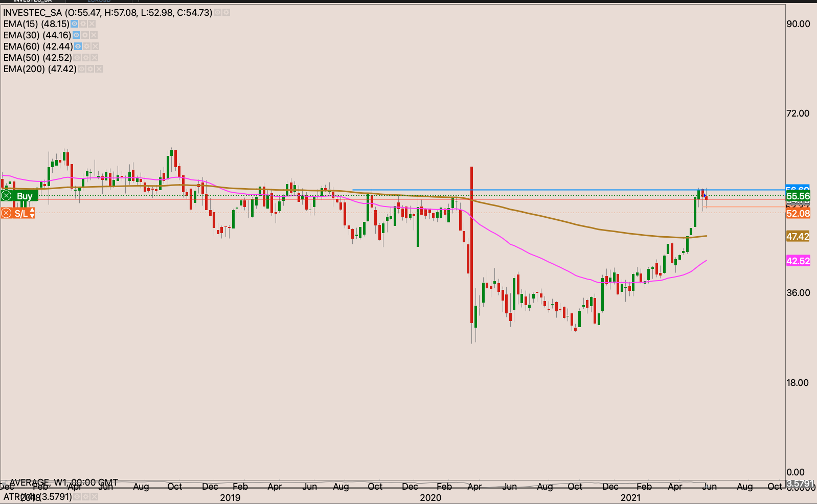The height and width of the screenshot is (504, 817).
Task: Remove the ATR indicator
Action: pos(94,497)
